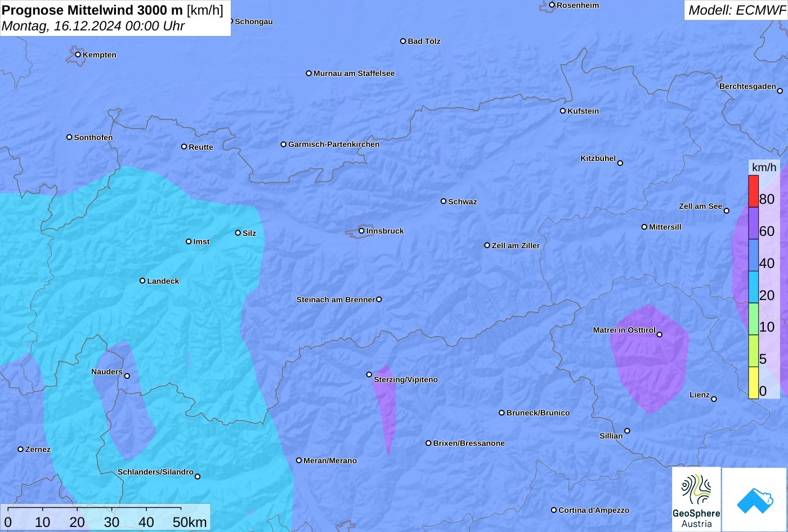The image size is (788, 532).
Task: Click the Bad Tölz location dot
Action: [403, 41]
